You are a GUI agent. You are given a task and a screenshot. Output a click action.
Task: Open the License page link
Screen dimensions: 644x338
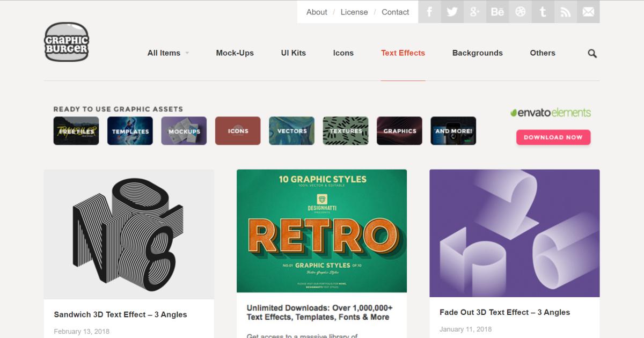point(354,12)
